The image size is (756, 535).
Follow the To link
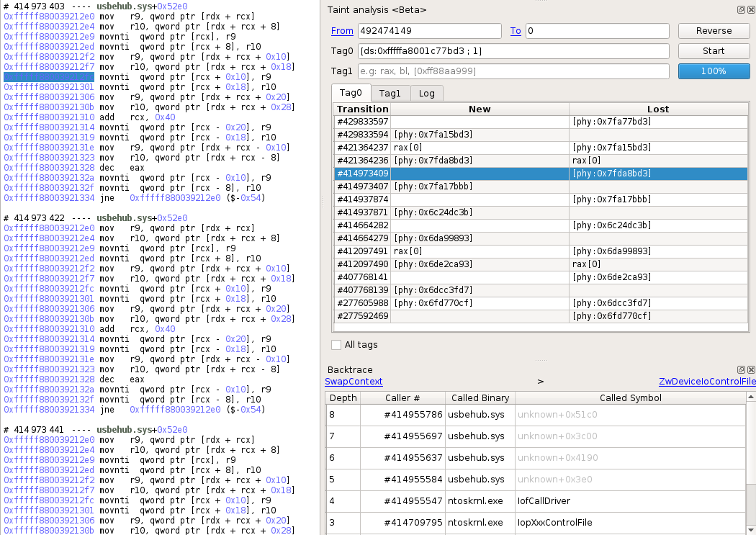click(516, 31)
